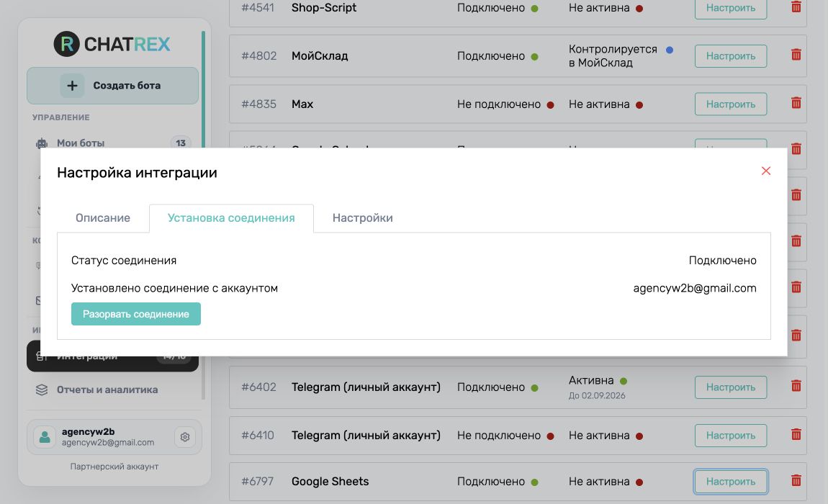Click the 13 bots count badge

pos(181,143)
